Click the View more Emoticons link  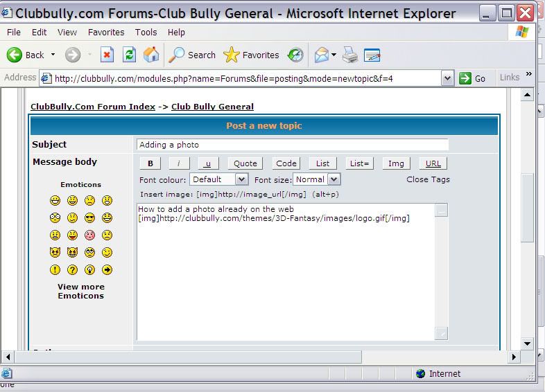click(80, 292)
